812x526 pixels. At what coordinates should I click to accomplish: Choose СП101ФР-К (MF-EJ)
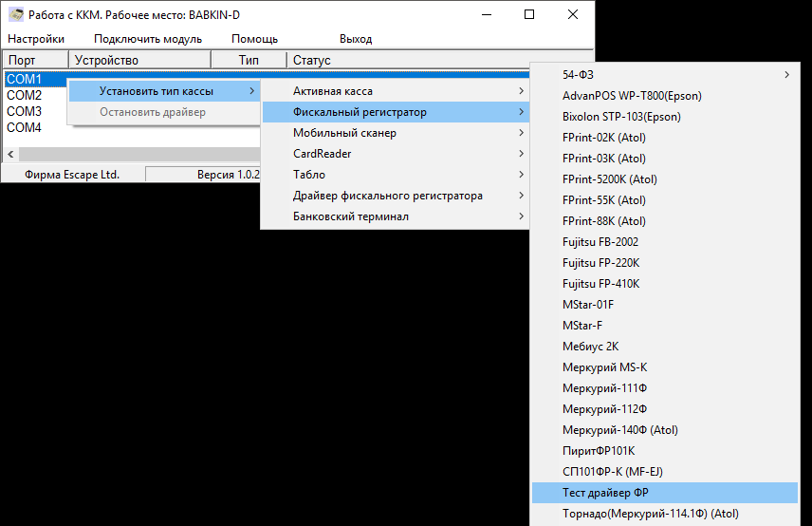(x=665, y=472)
